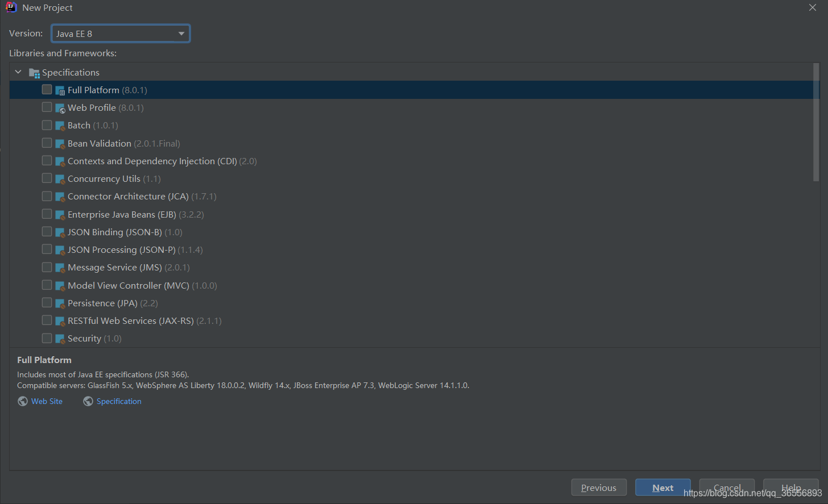
Task: Check the Concurrency Utils checkbox
Action: [47, 178]
